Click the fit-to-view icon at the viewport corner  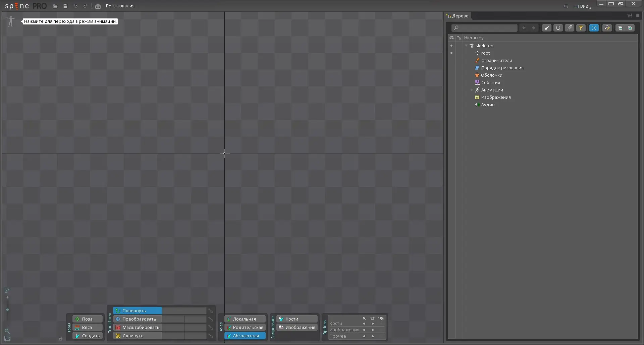(7, 339)
